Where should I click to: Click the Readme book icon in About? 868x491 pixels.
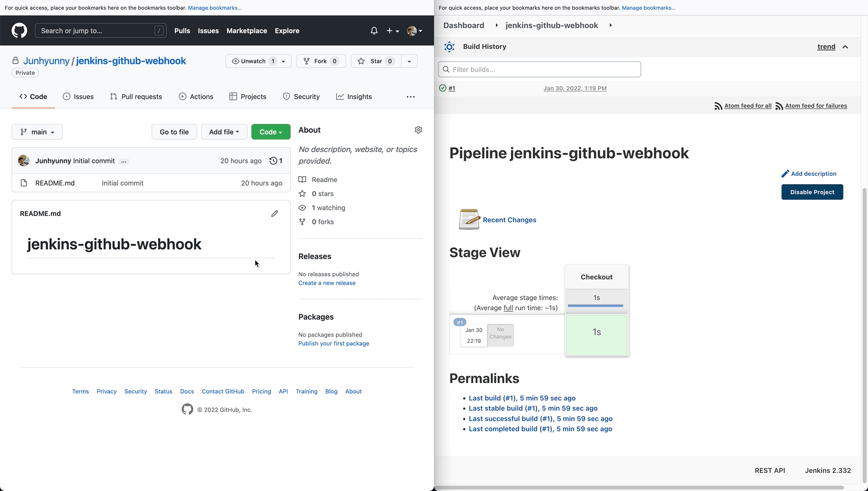302,180
